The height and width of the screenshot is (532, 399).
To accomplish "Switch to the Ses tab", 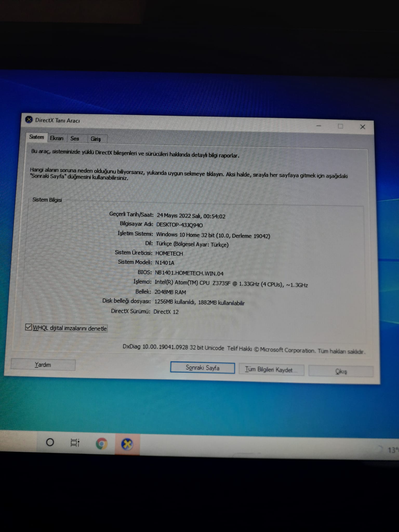I will click(x=75, y=138).
